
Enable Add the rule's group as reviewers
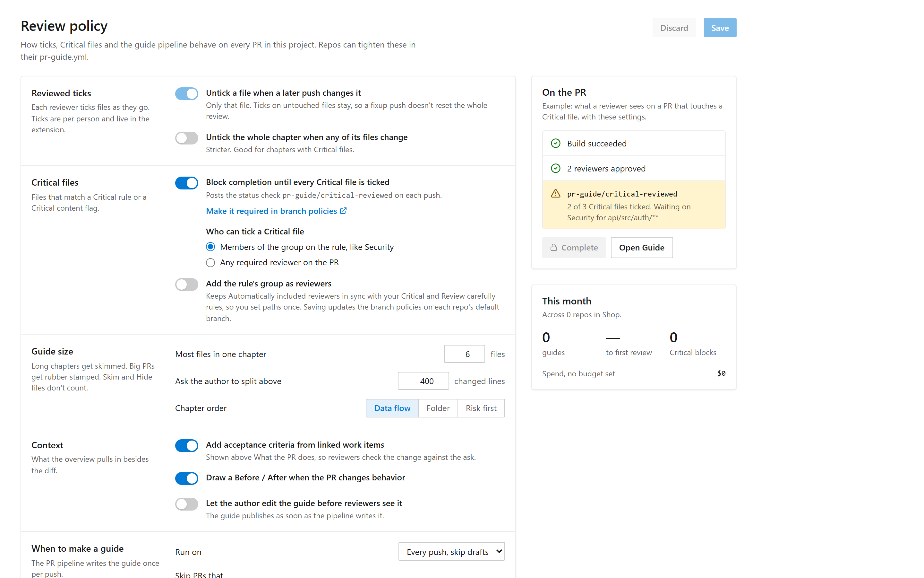[x=186, y=285]
